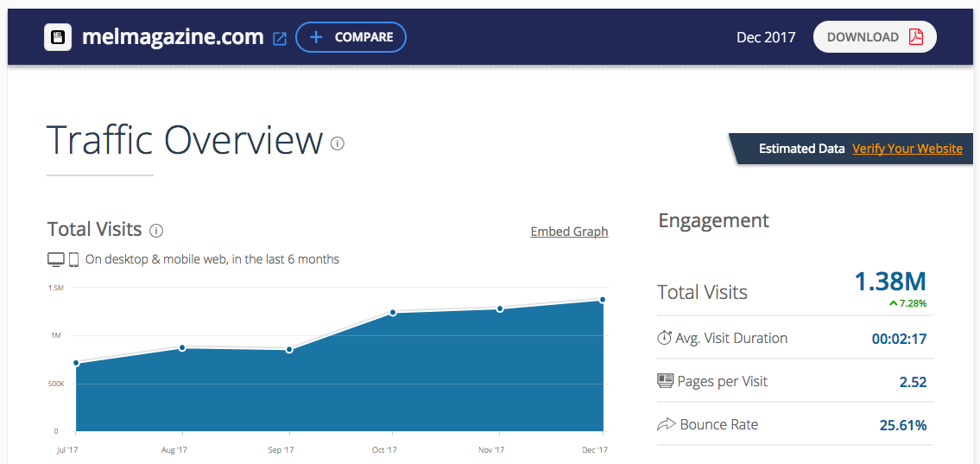Click the Dec '17 data point
This screenshot has height=464, width=980.
coord(603,300)
